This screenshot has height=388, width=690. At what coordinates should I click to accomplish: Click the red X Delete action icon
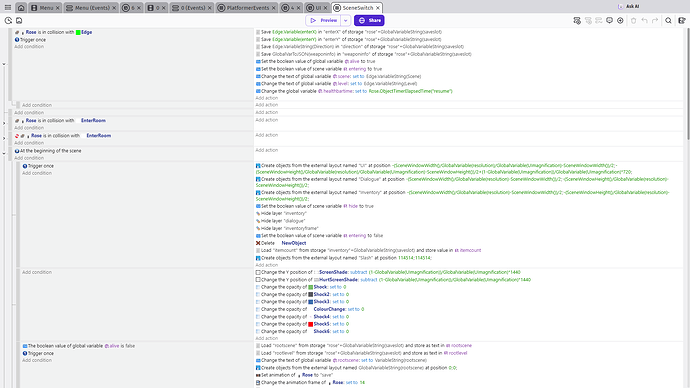(x=258, y=243)
